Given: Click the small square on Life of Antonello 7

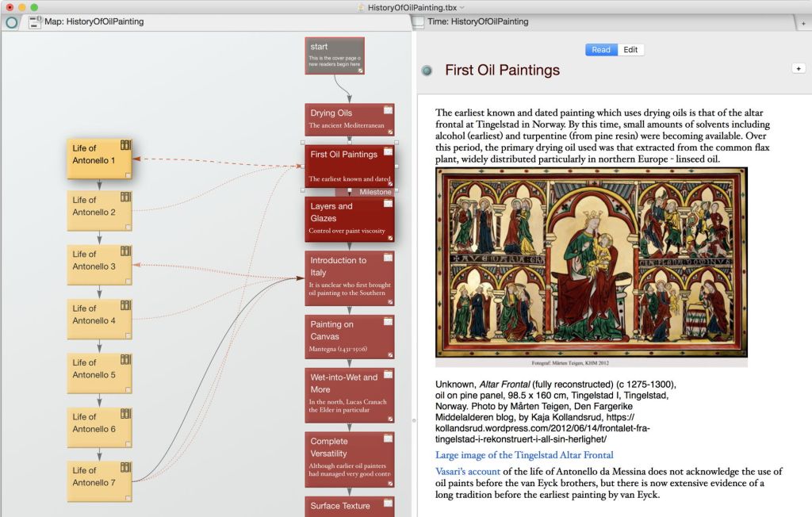Looking at the screenshot, I should point(127,497).
